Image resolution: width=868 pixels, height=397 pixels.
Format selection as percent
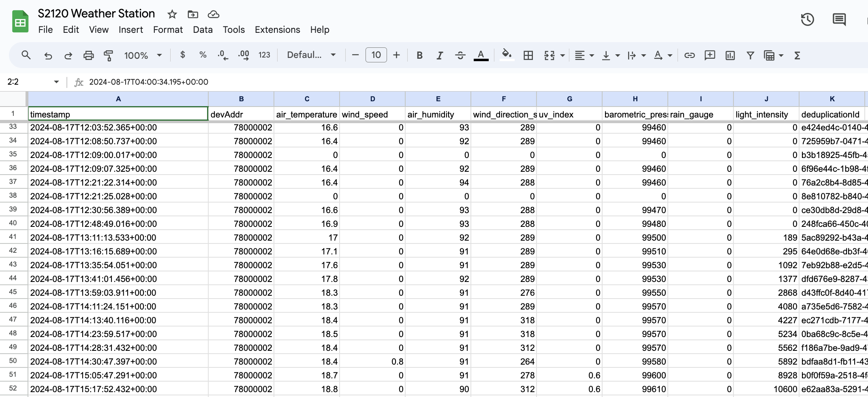(202, 55)
